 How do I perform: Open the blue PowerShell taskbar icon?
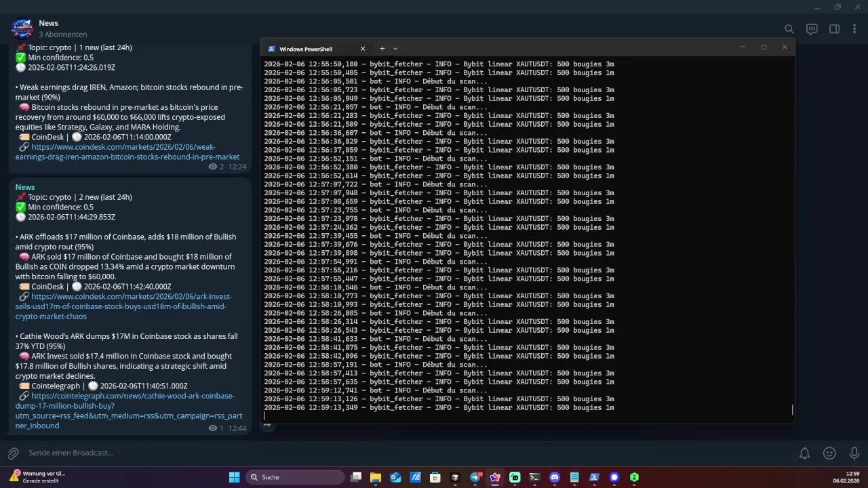coord(594,477)
